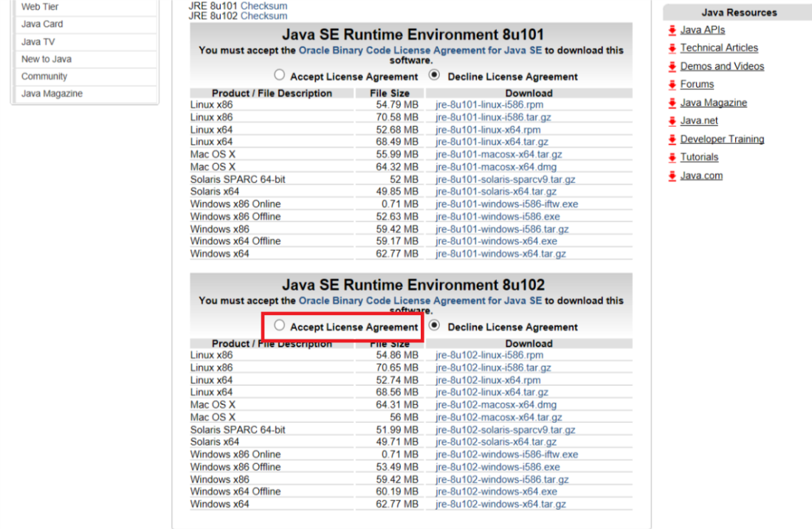This screenshot has width=812, height=529.
Task: Click the arrow icon beside Forums
Action: click(x=672, y=84)
